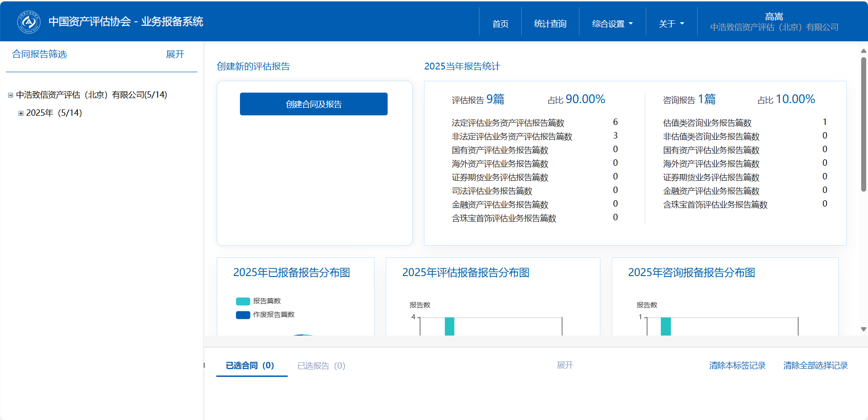The image size is (868, 420).
Task: Click 清除本标签记录 link
Action: (737, 366)
